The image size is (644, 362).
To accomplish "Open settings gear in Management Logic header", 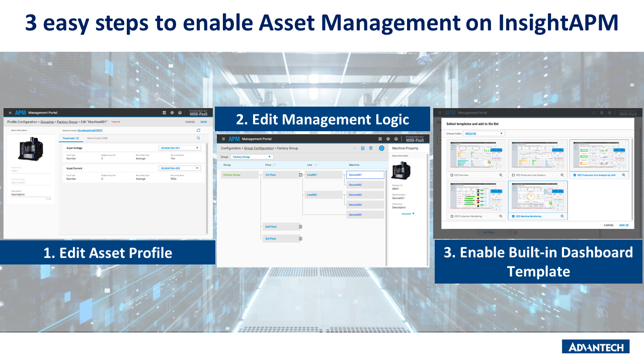I will coord(388,139).
